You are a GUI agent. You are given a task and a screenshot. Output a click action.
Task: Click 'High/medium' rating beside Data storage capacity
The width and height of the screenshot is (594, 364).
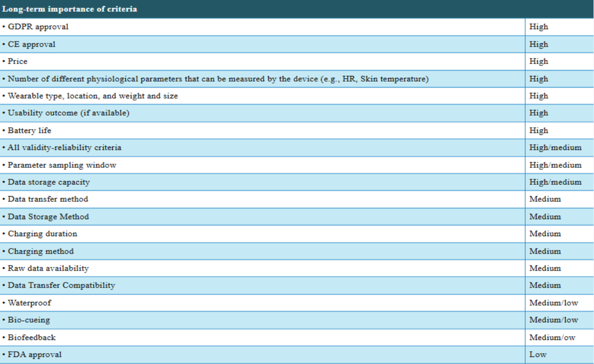(555, 182)
